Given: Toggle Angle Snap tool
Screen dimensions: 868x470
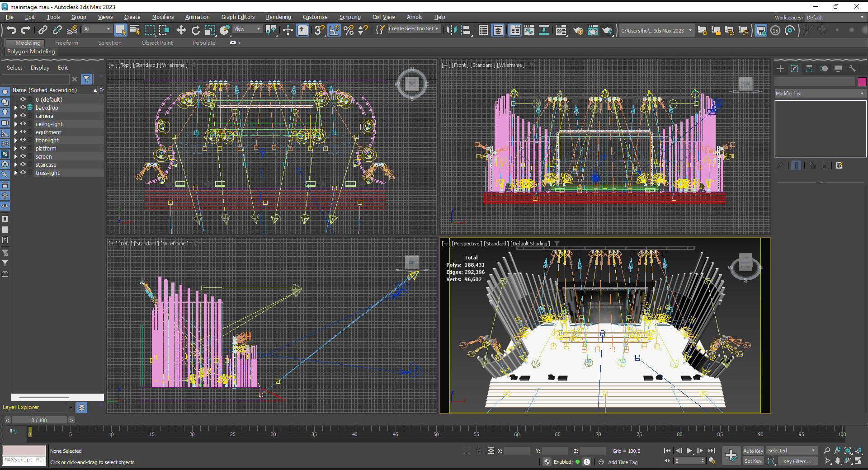Looking at the screenshot, I should coord(334,30).
